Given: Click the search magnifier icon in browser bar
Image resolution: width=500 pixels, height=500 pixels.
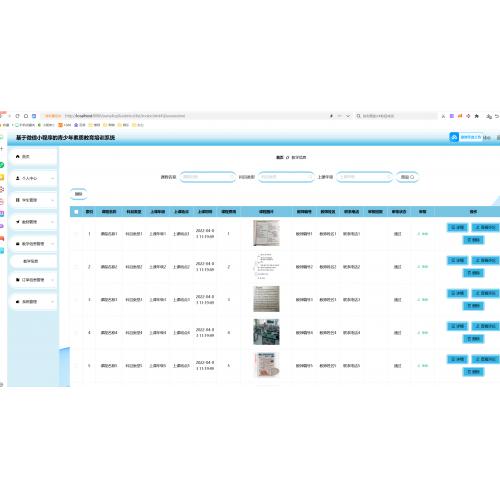Looking at the screenshot, I should click(358, 116).
